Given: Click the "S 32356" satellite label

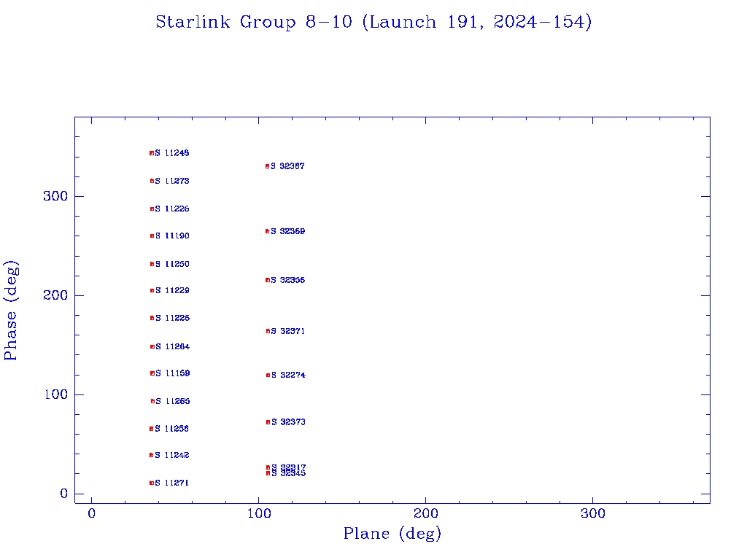Looking at the screenshot, I should pos(287,280).
